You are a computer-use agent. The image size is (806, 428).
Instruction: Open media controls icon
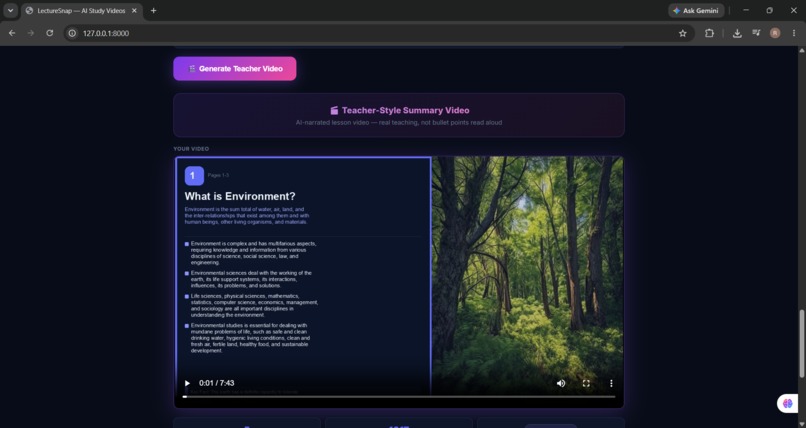(x=756, y=33)
